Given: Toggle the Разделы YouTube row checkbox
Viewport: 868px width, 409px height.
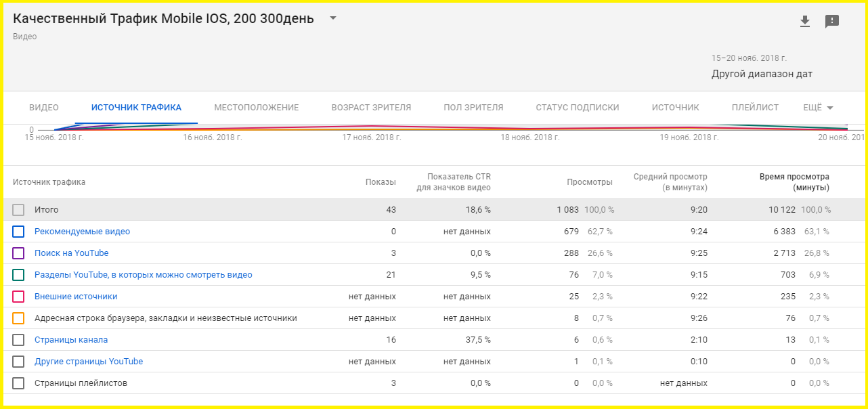Looking at the screenshot, I should tap(18, 275).
